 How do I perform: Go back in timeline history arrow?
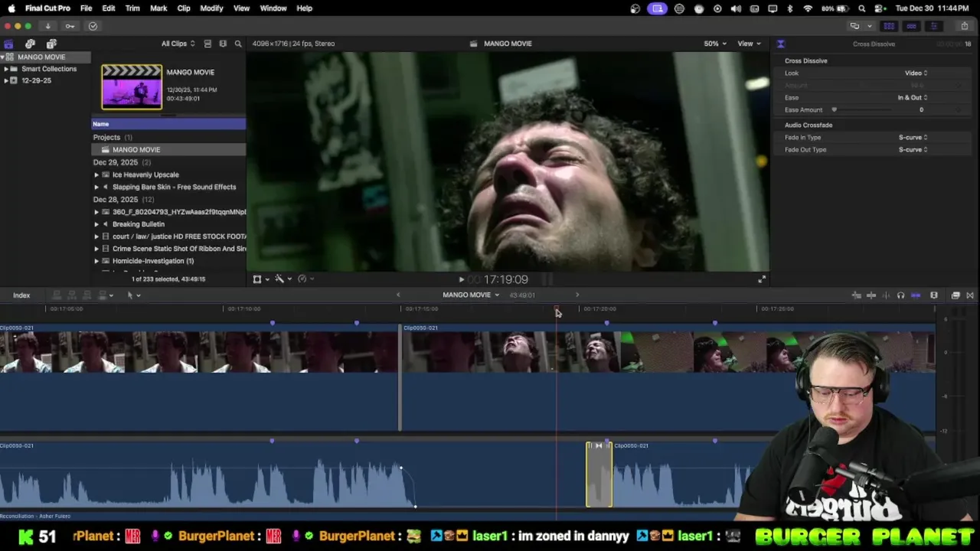pos(397,295)
